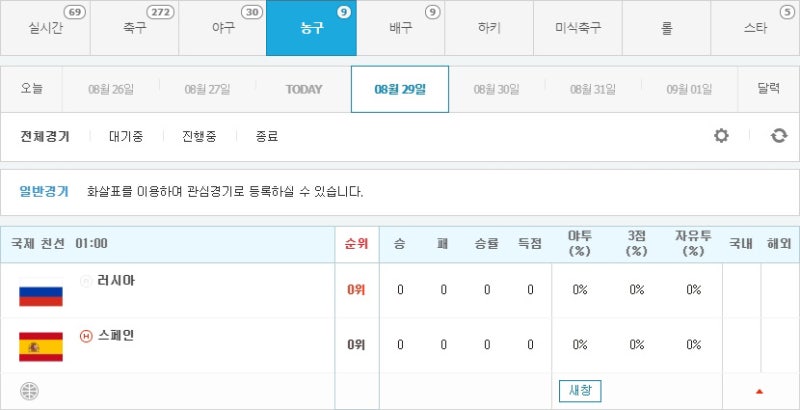Viewport: 800px width, 410px height.
Task: Go to the TODAY date tab
Action: (x=304, y=89)
